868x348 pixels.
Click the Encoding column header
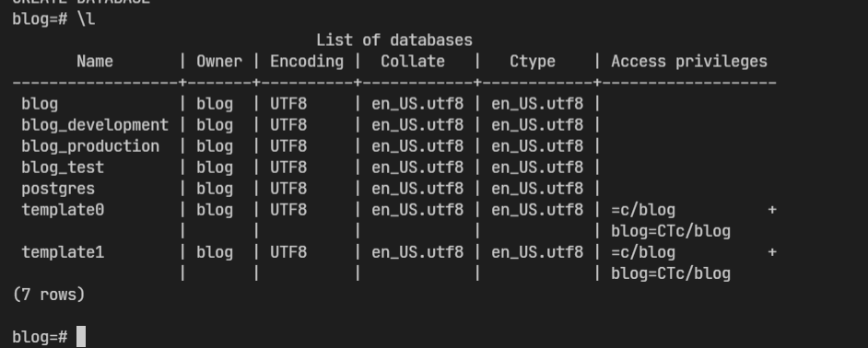[x=307, y=62]
